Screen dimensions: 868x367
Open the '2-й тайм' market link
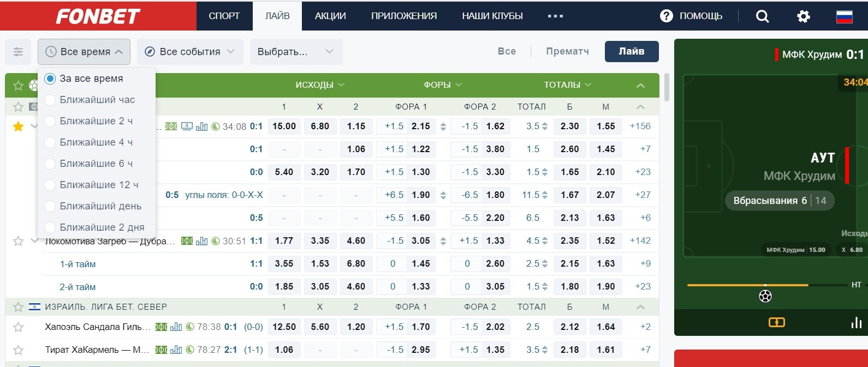pos(78,287)
